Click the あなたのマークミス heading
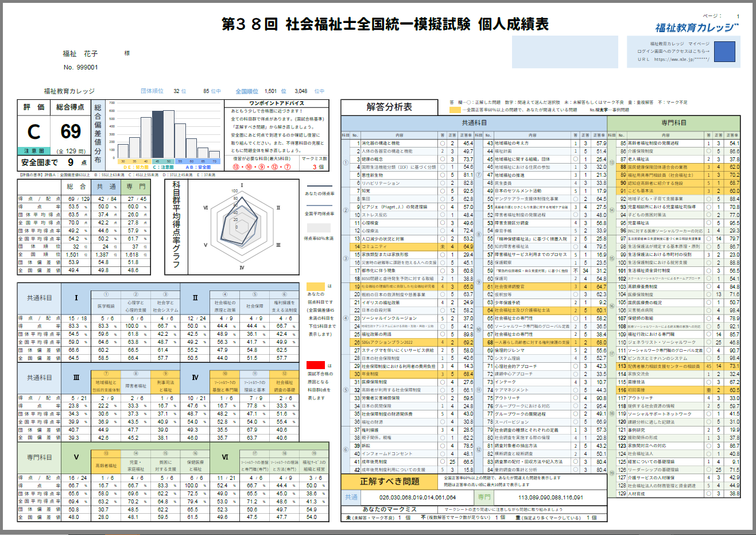Image resolution: width=756 pixels, height=535 pixels. click(x=390, y=509)
